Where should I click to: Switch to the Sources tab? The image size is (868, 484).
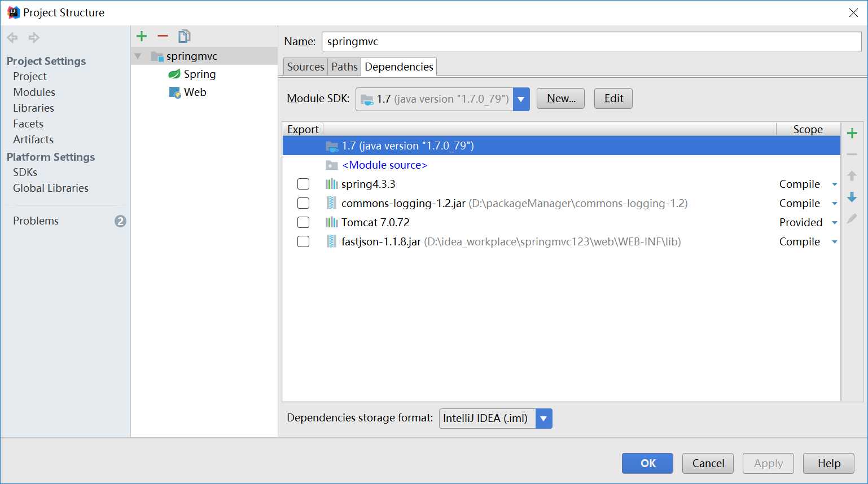(305, 67)
